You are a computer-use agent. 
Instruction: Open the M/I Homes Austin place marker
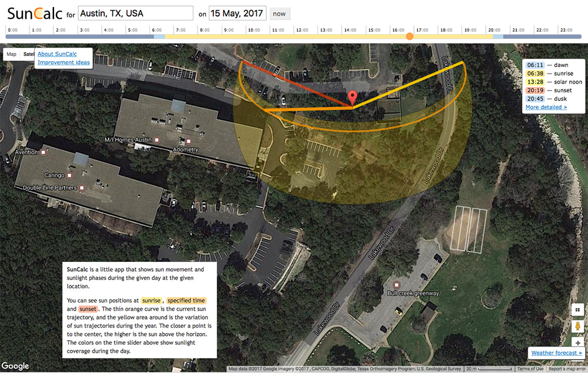pyautogui.click(x=157, y=140)
